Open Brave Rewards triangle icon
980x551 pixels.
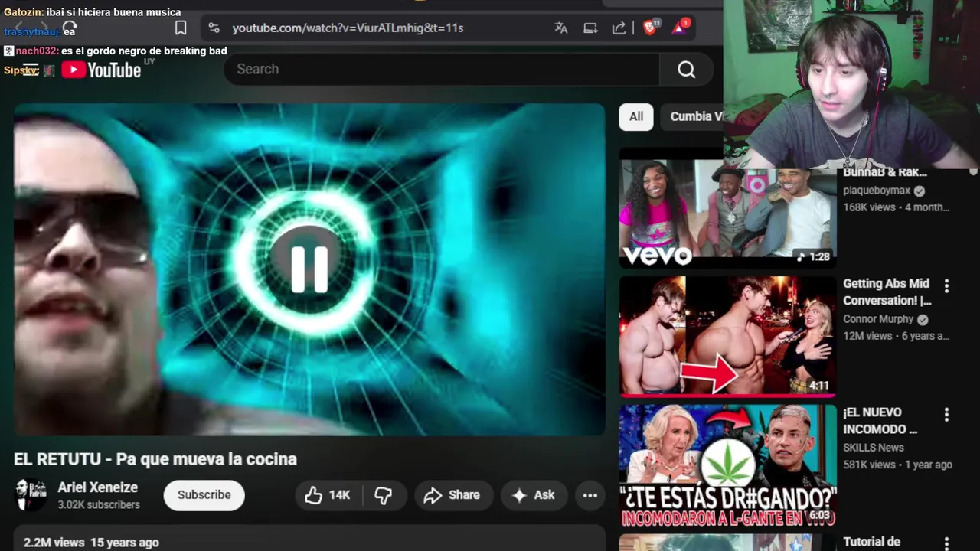click(680, 28)
